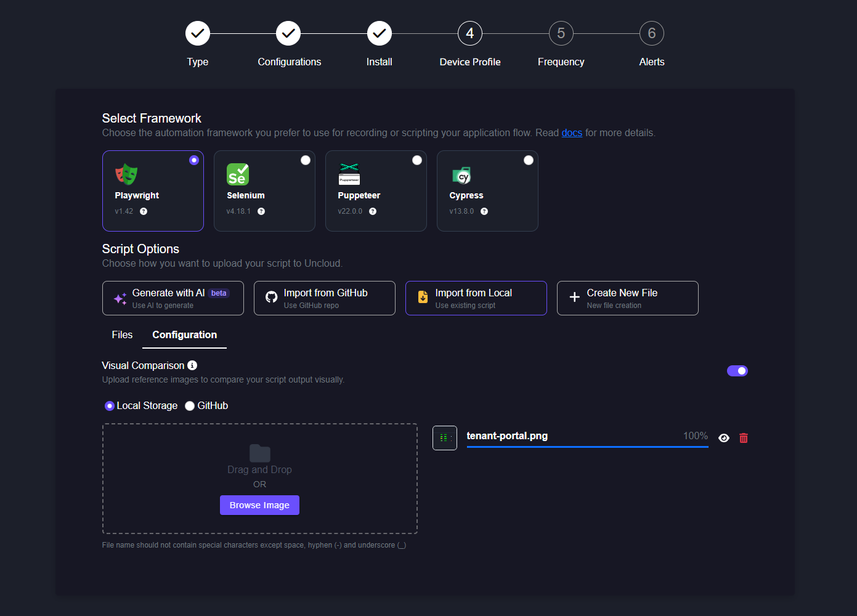Select the GitHub storage radio option
The height and width of the screenshot is (616, 857).
click(190, 406)
